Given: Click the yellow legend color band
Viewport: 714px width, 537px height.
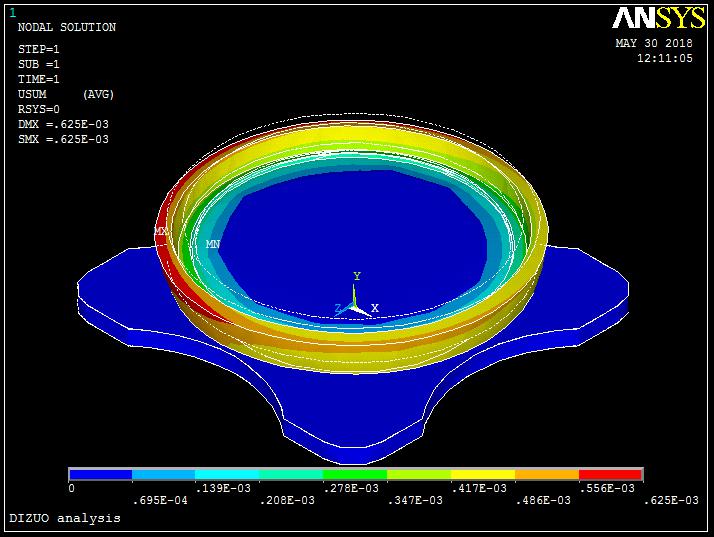Looking at the screenshot, I should point(483,475).
